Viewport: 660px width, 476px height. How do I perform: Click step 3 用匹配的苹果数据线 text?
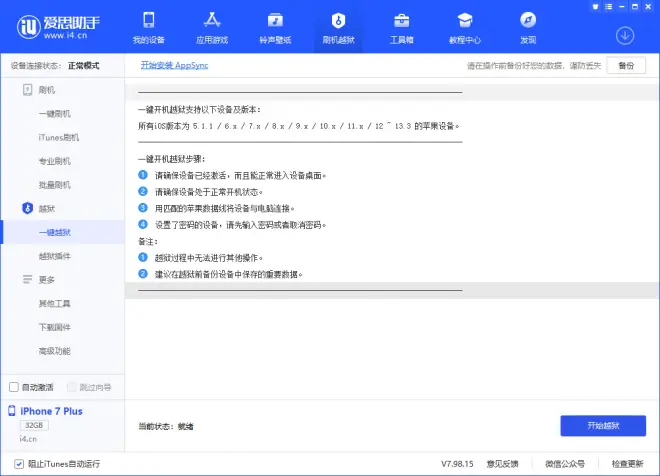click(x=224, y=208)
